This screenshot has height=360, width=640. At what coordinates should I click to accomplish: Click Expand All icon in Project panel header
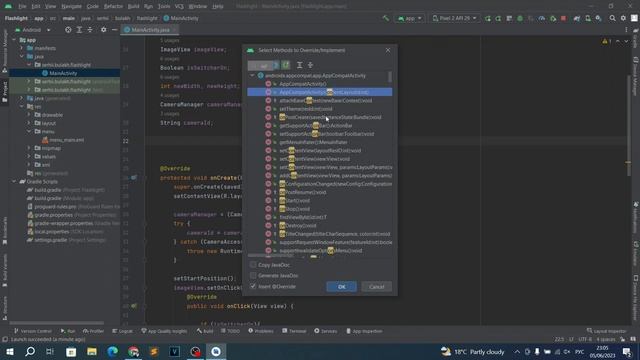tap(79, 30)
